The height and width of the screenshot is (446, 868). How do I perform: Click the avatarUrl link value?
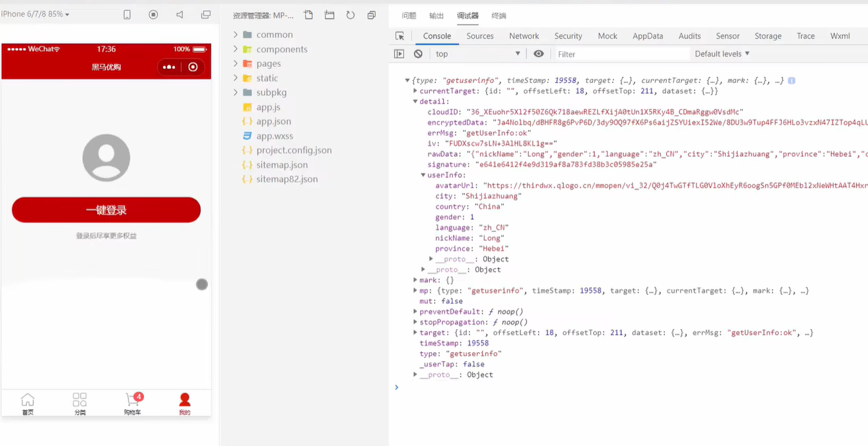[675, 186]
